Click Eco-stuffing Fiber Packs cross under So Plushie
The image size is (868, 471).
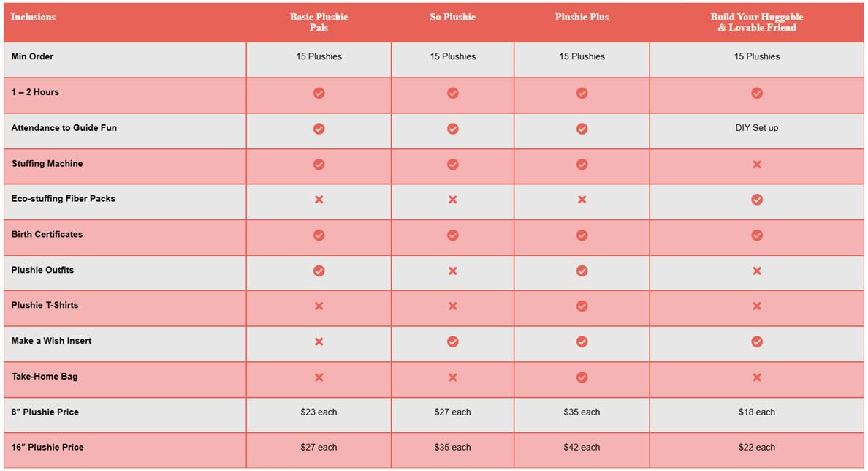tap(453, 200)
